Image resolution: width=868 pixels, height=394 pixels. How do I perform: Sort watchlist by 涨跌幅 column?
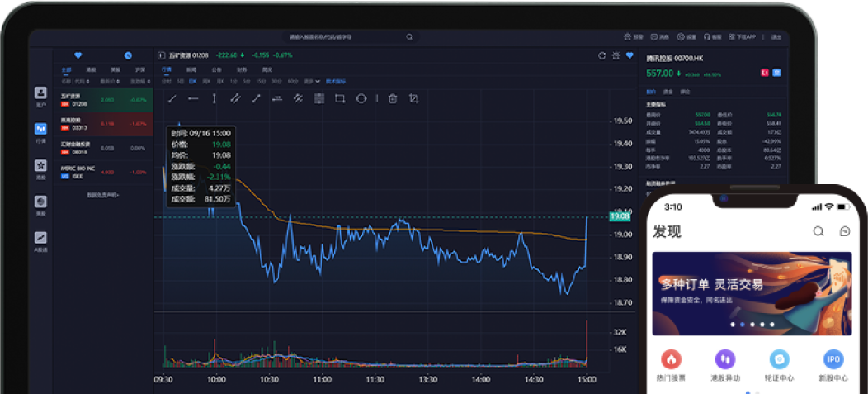point(139,82)
